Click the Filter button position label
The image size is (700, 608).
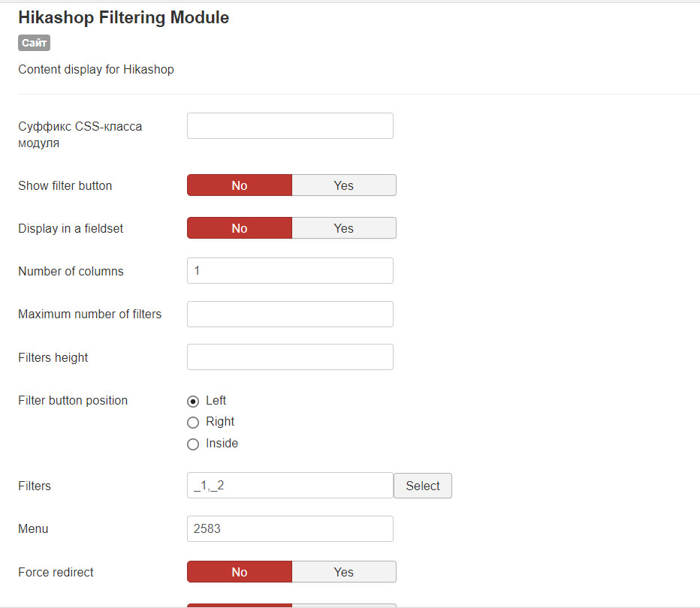click(x=73, y=400)
